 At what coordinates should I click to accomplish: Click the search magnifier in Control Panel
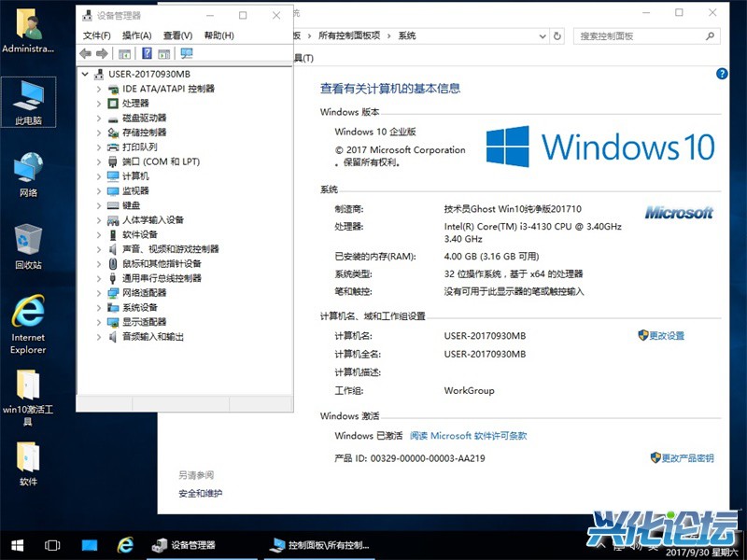(710, 35)
